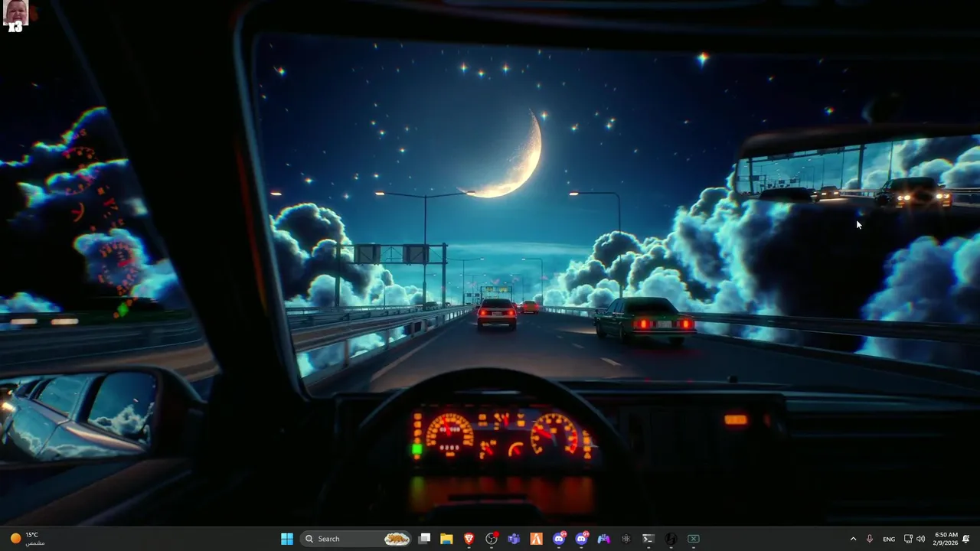Viewport: 980px width, 551px height.
Task: Open the Windows Start menu
Action: [x=287, y=539]
